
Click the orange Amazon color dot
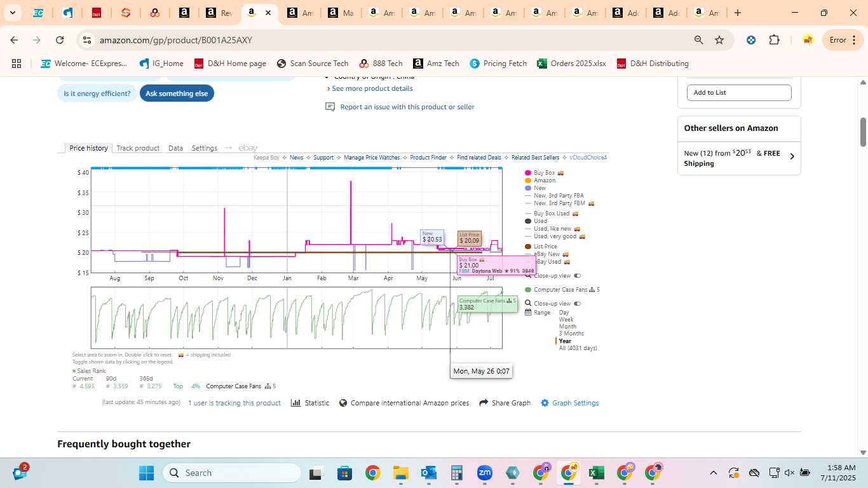[527, 180]
